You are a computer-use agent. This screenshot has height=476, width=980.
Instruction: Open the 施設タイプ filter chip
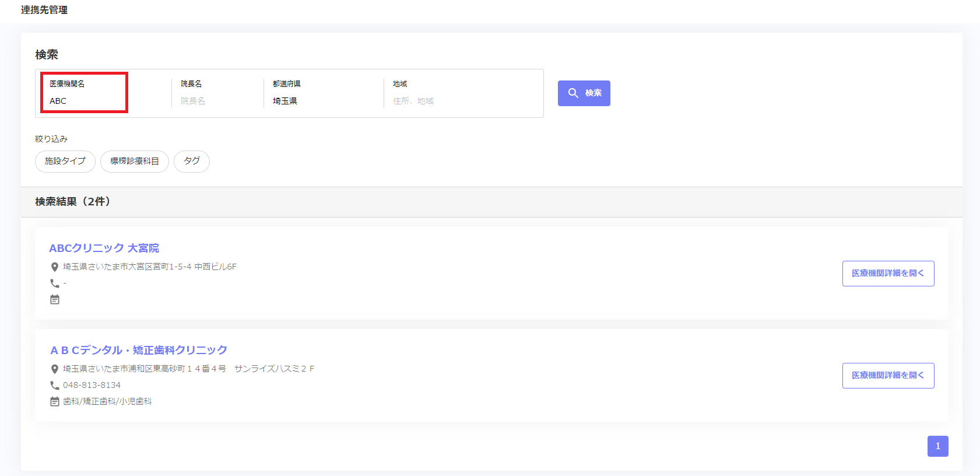[x=65, y=161]
